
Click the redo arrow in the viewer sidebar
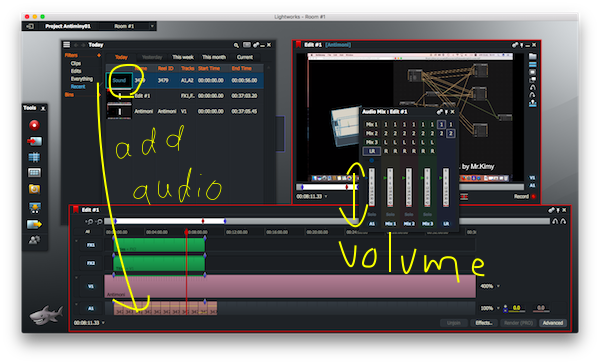(532, 95)
